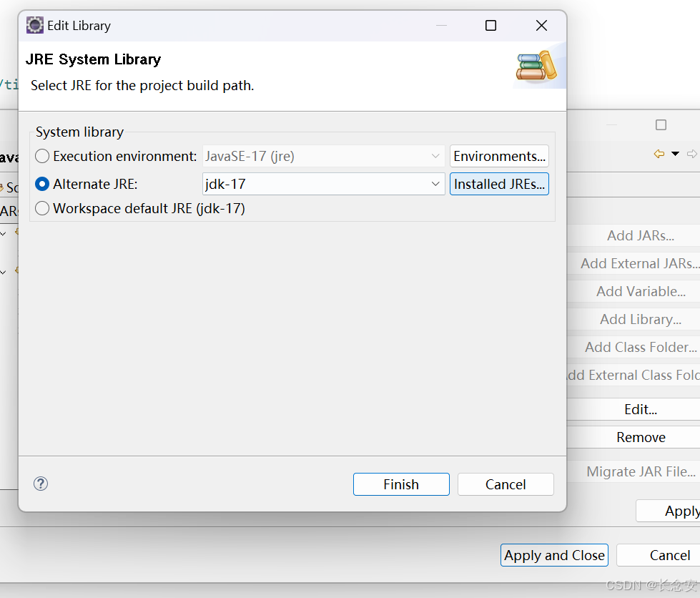Select the Alternate JRE radio button

tap(41, 184)
